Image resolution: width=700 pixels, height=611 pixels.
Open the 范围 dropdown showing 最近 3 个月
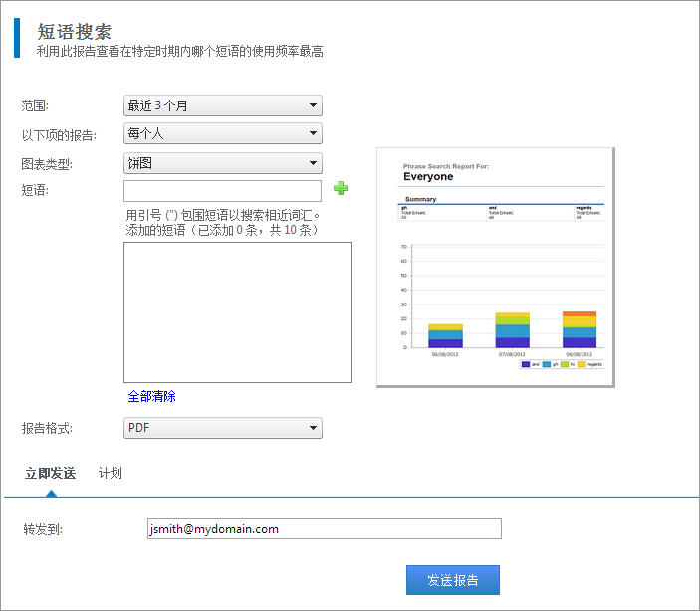pyautogui.click(x=222, y=105)
